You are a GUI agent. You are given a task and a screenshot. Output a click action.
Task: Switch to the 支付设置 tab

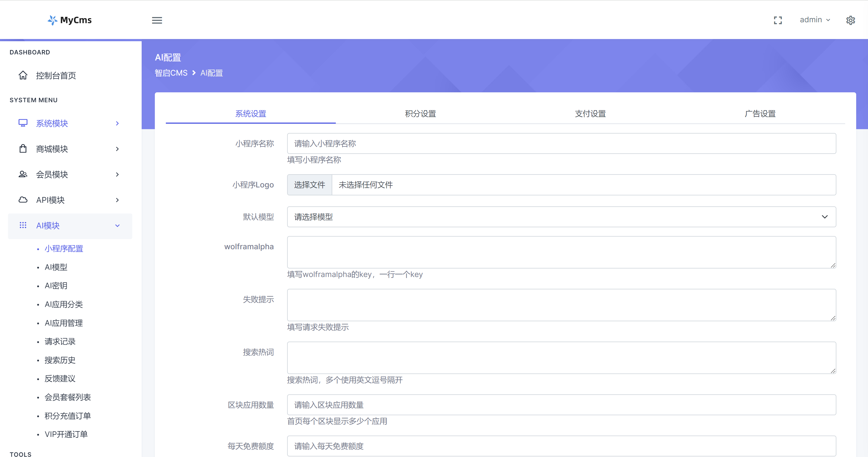pos(590,114)
